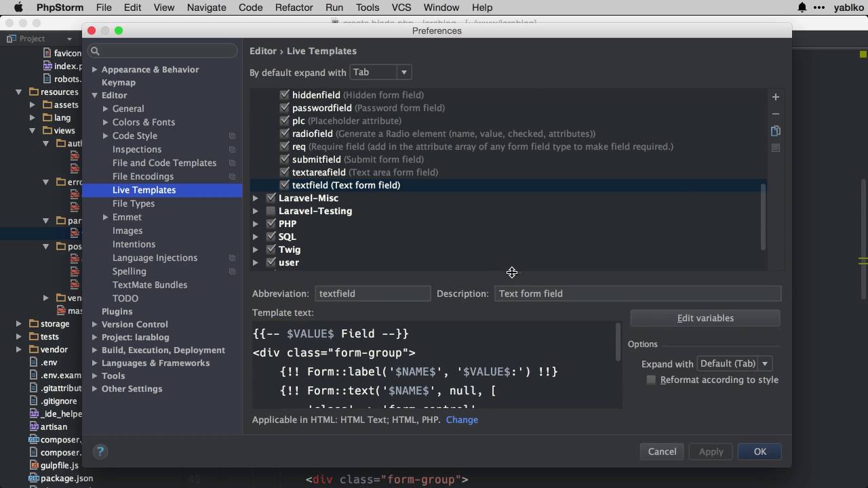Image resolution: width=868 pixels, height=488 pixels.
Task: Open the Code menu
Action: point(250,7)
